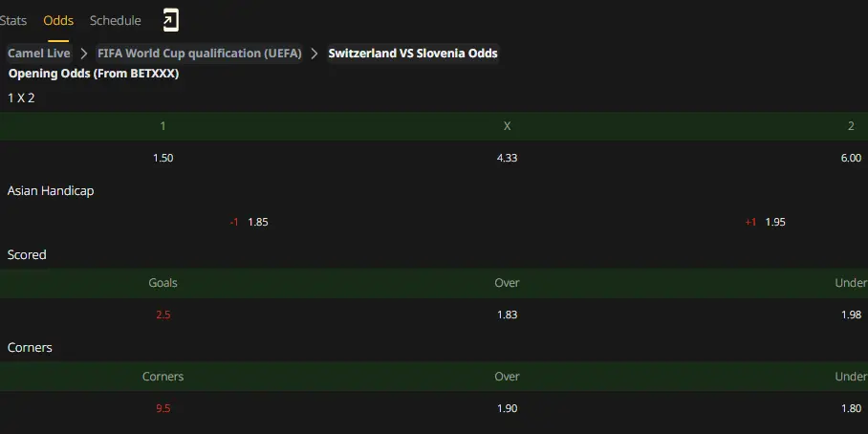The width and height of the screenshot is (868, 434).
Task: Switch to the Stats tab
Action: coord(13,20)
